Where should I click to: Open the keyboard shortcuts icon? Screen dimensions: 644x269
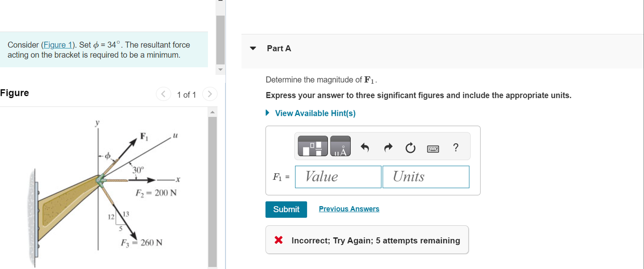[433, 149]
